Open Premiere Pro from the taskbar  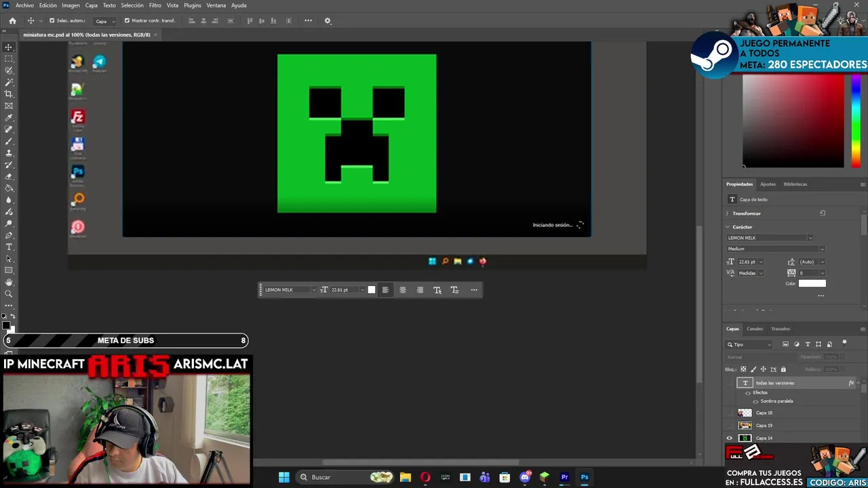click(x=564, y=477)
